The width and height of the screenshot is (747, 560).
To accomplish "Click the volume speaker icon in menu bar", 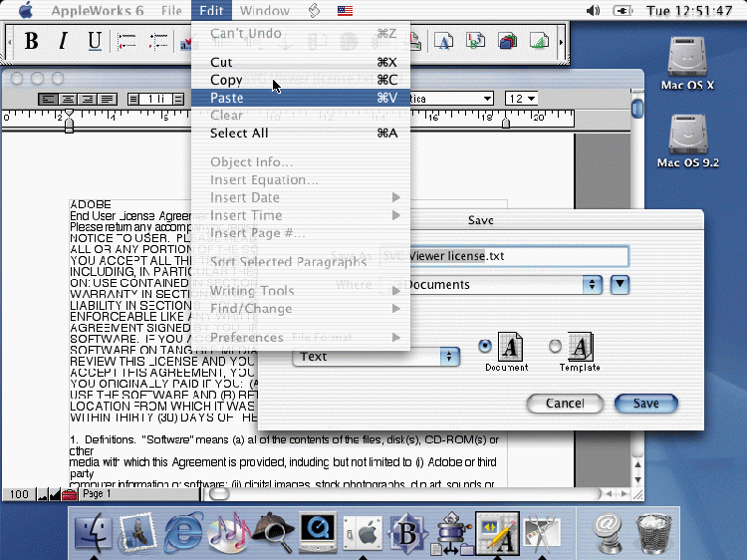I will [x=594, y=11].
